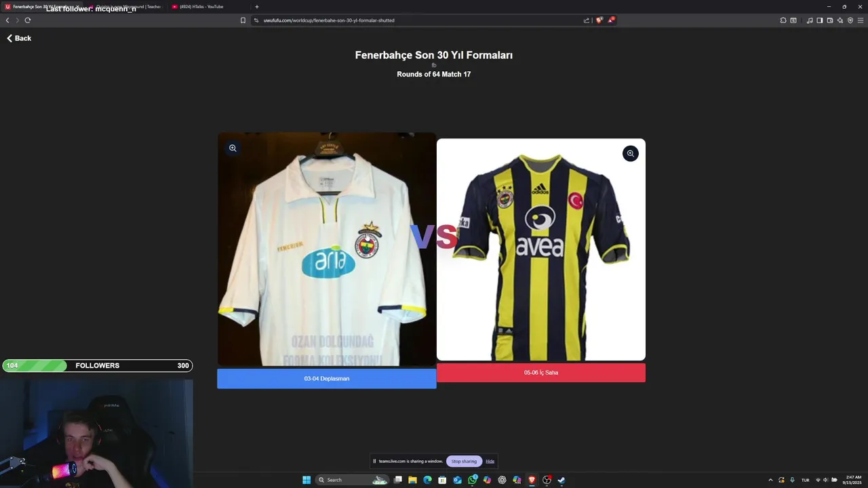
Task: Open Brave Rewards icon
Action: [x=610, y=20]
